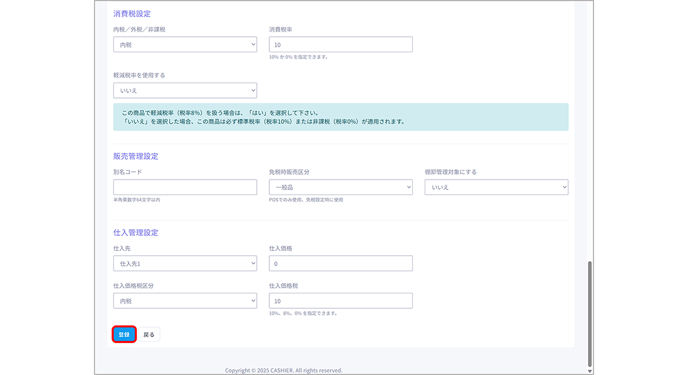Click the 'POSでのみ使用' hint text
The height and width of the screenshot is (375, 688).
tap(306, 200)
